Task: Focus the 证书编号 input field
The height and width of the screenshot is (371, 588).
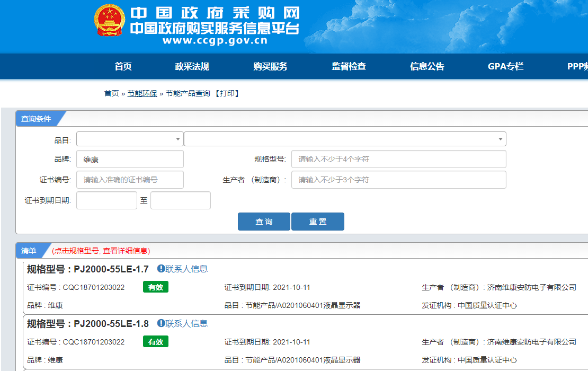Action: [x=130, y=180]
